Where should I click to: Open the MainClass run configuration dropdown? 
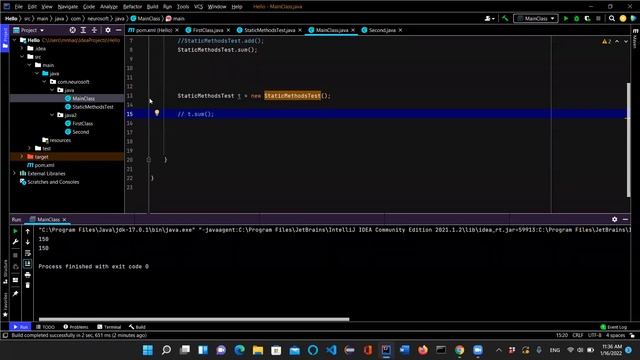click(536, 18)
